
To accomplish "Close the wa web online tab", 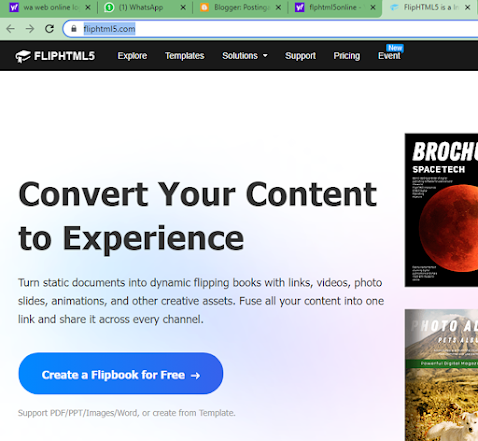I will click(x=88, y=7).
